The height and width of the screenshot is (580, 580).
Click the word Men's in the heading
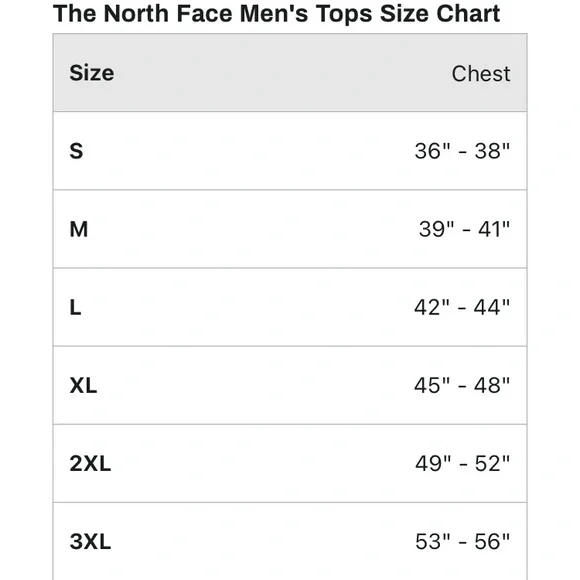(274, 14)
